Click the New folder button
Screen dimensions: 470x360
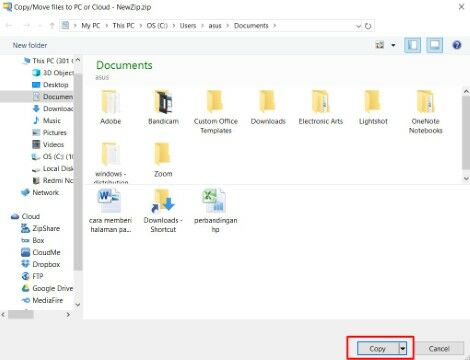pyautogui.click(x=30, y=45)
